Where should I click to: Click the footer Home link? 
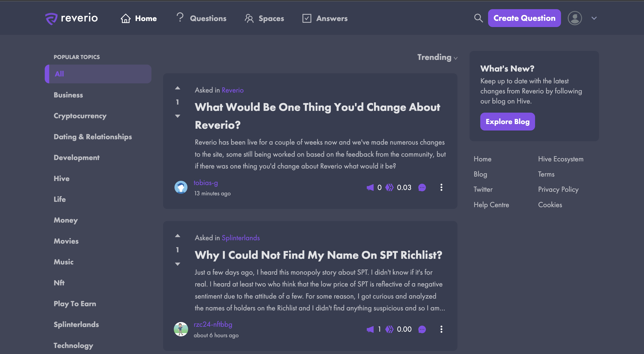pos(482,159)
